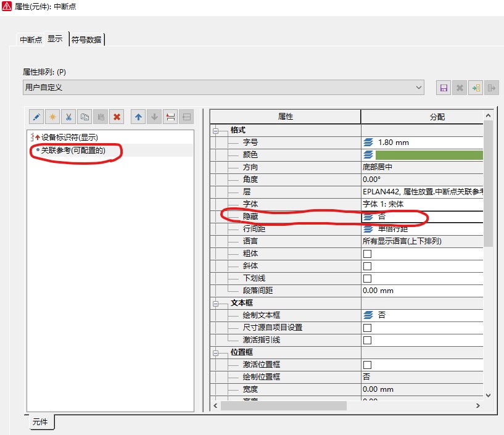The width and height of the screenshot is (504, 435).
Task: Collapse the 文本框 section
Action: [x=217, y=303]
